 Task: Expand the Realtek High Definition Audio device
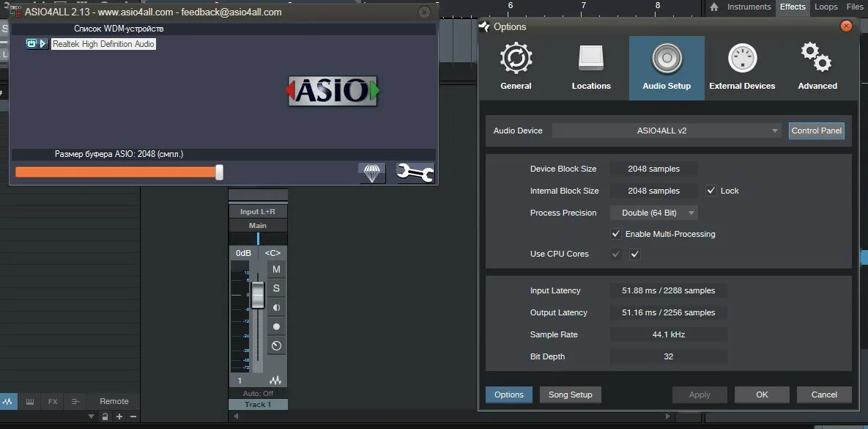click(x=43, y=44)
